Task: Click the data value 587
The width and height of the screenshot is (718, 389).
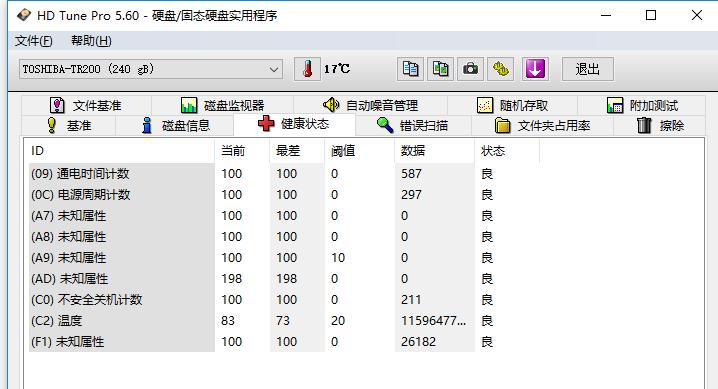Action: click(x=411, y=174)
